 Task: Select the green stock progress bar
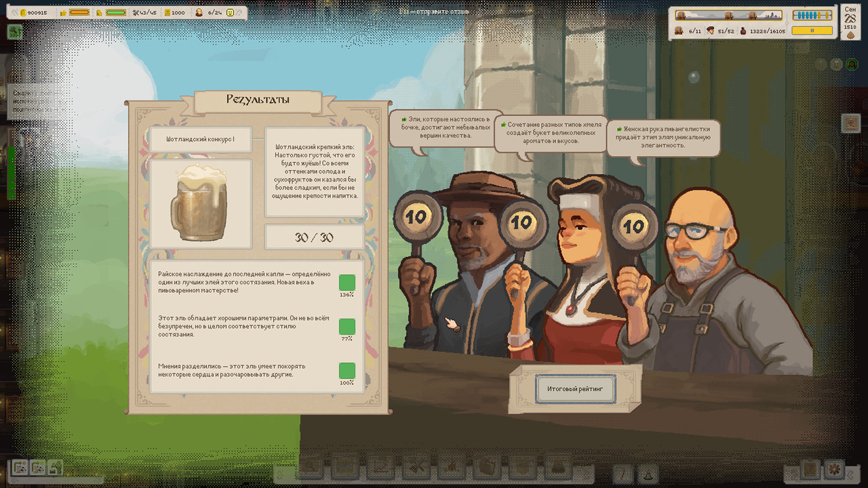[116, 12]
